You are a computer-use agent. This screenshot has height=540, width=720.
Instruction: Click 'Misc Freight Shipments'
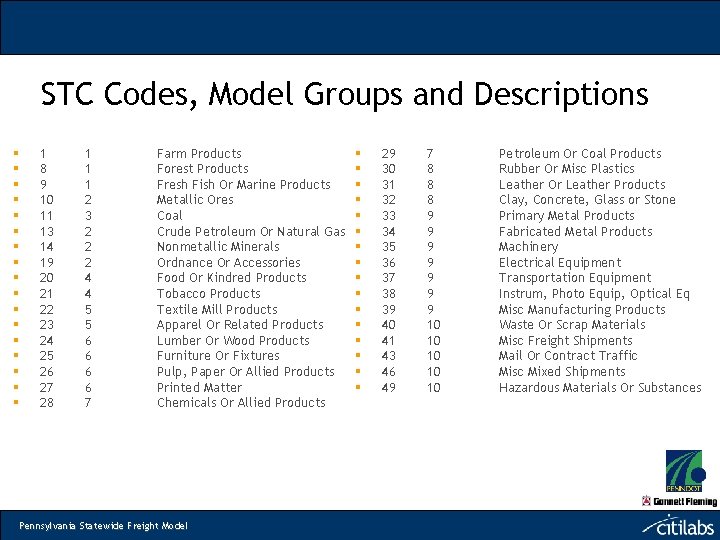click(x=565, y=341)
